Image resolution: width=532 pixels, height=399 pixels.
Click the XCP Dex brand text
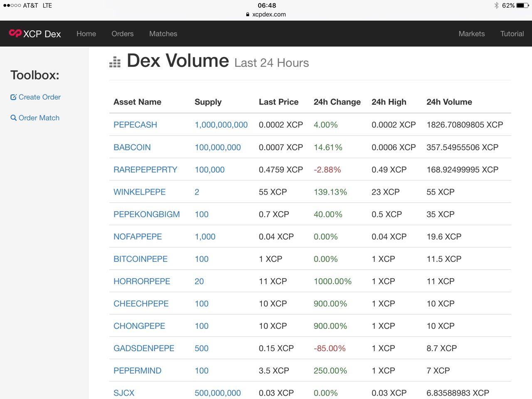pos(42,34)
